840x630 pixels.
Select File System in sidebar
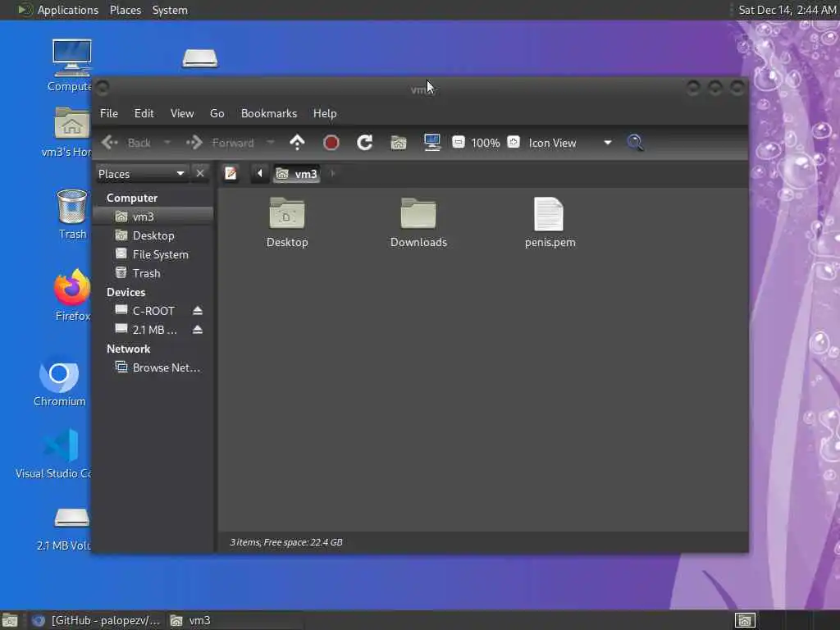(x=153, y=254)
